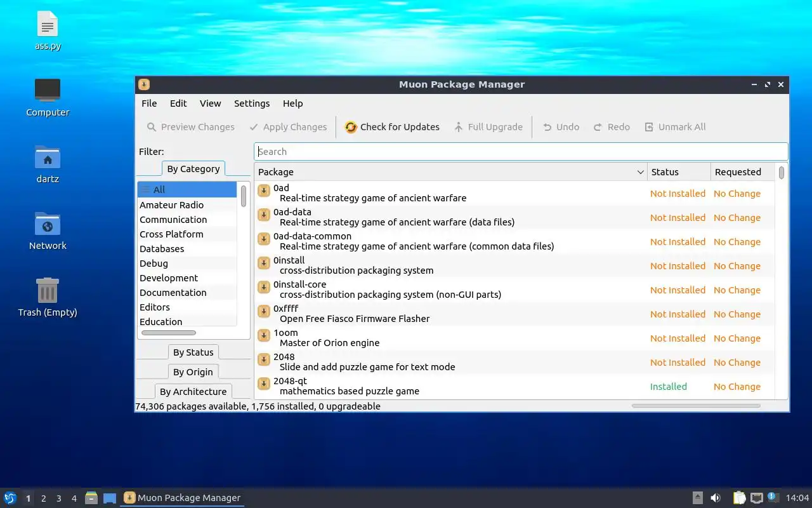The width and height of the screenshot is (812, 508).
Task: Click the package list vertical scrollbar
Action: (x=782, y=173)
